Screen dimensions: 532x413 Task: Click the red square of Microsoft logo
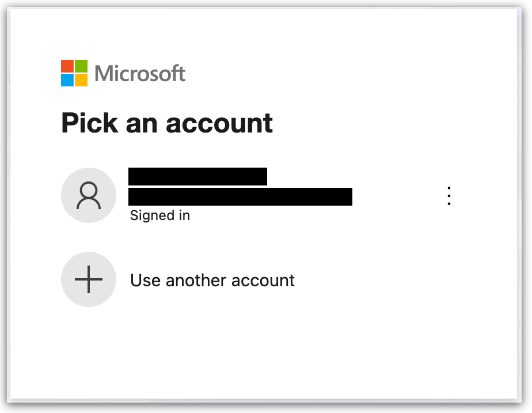pyautogui.click(x=67, y=66)
